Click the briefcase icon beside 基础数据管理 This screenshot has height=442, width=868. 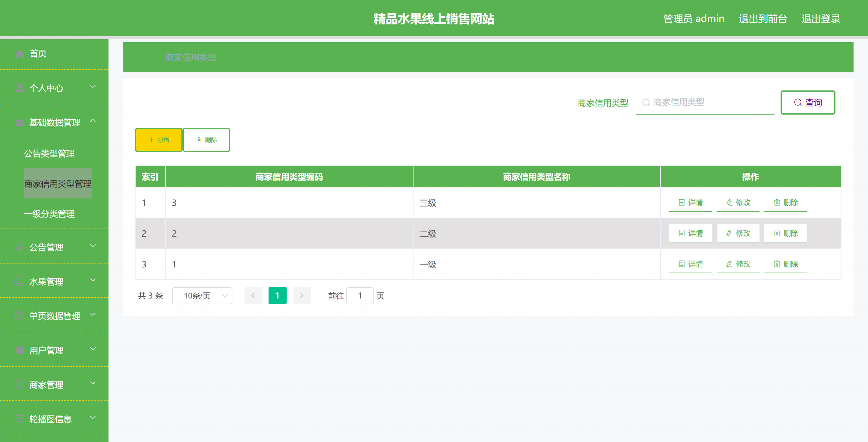click(x=19, y=122)
